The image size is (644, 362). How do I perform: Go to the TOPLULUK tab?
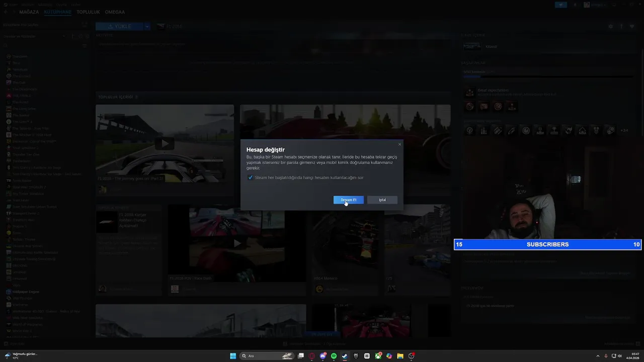(87, 12)
